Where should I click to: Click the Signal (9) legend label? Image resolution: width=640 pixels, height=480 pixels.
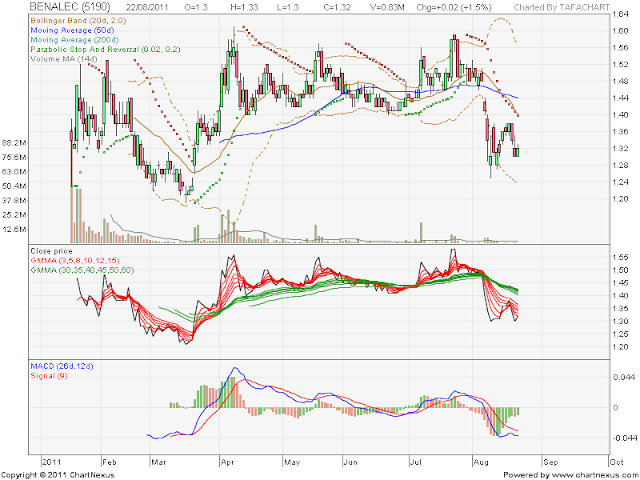49,376
